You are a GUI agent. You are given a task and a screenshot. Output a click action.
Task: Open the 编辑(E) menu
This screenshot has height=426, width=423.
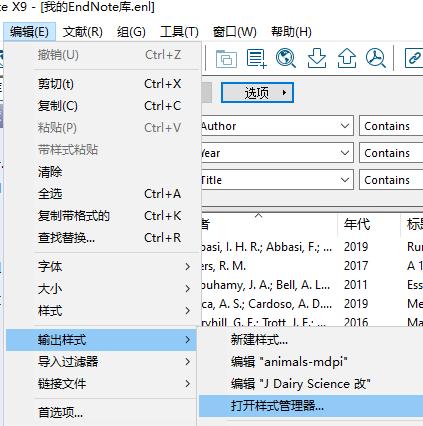pos(29,32)
